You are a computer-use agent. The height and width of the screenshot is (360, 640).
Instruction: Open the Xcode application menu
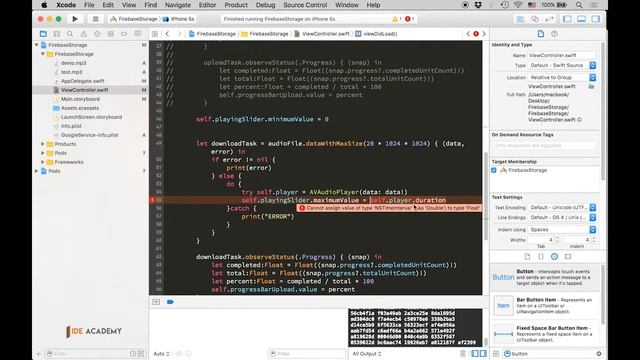coord(66,5)
